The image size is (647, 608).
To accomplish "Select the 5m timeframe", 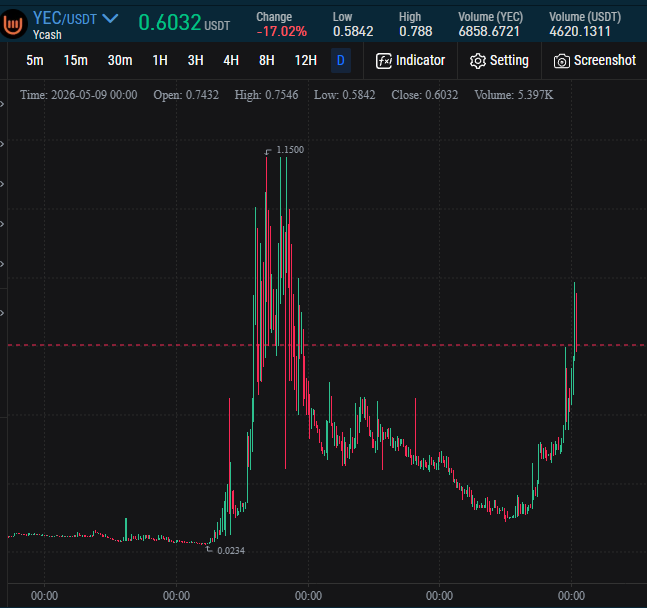I will (x=35, y=60).
